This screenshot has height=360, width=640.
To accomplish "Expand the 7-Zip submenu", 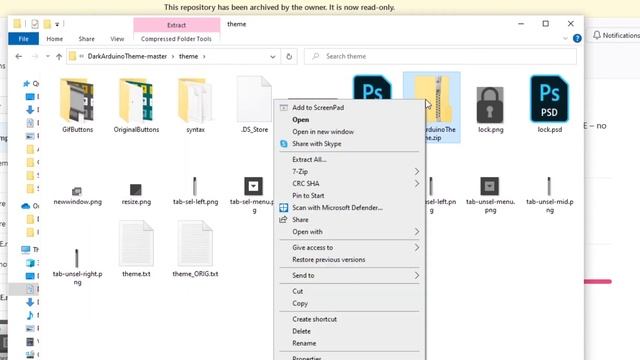I will pyautogui.click(x=349, y=171).
